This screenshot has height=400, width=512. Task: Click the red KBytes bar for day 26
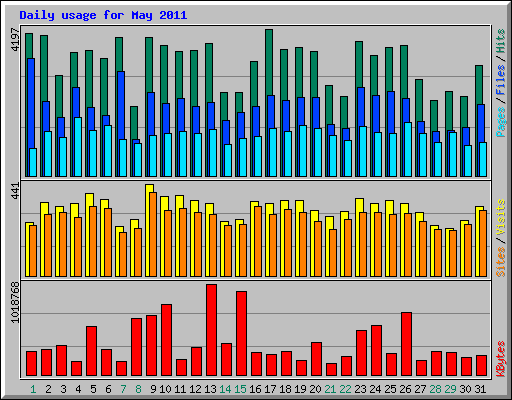(x=406, y=344)
